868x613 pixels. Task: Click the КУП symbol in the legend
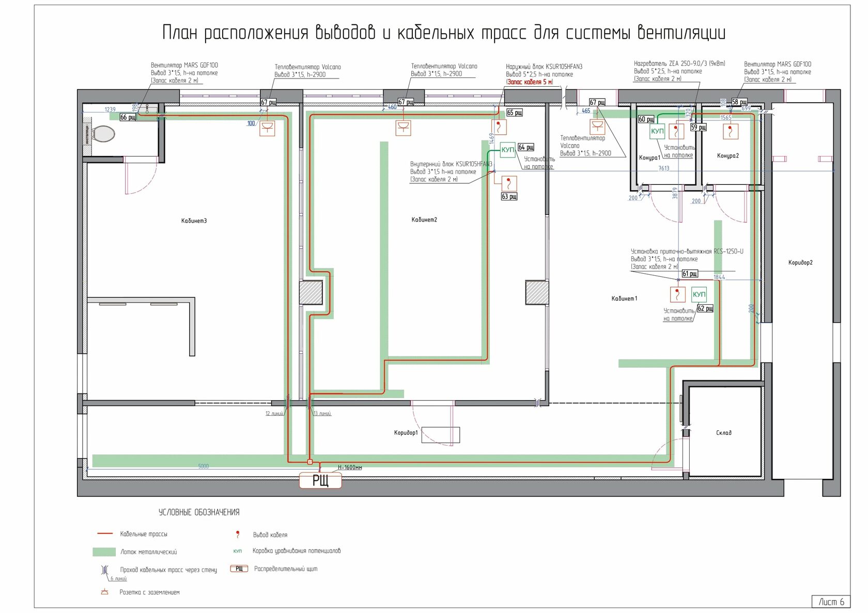click(238, 551)
